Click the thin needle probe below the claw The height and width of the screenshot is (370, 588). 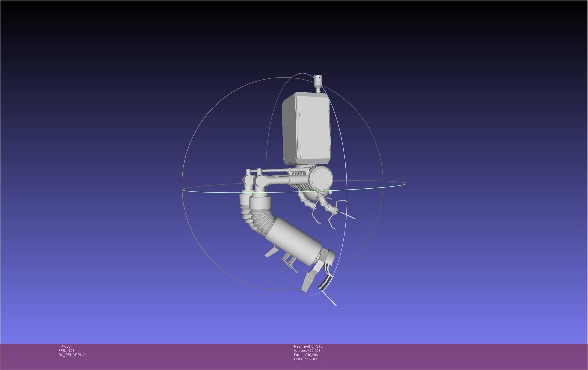[x=330, y=299]
